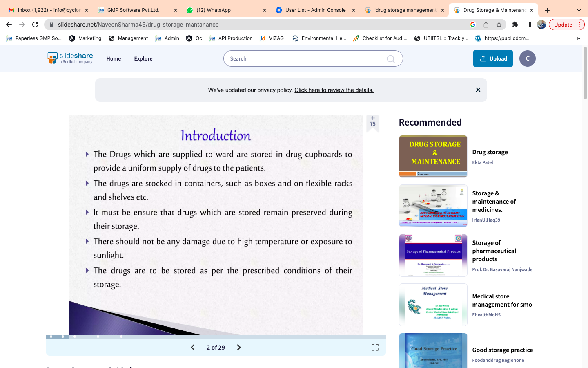Open Drug storage recommended thumbnail
588x368 pixels.
coord(433,156)
